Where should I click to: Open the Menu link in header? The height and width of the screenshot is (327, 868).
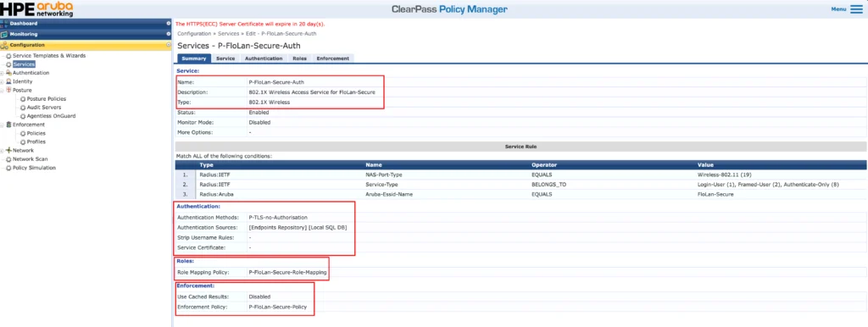(x=838, y=9)
